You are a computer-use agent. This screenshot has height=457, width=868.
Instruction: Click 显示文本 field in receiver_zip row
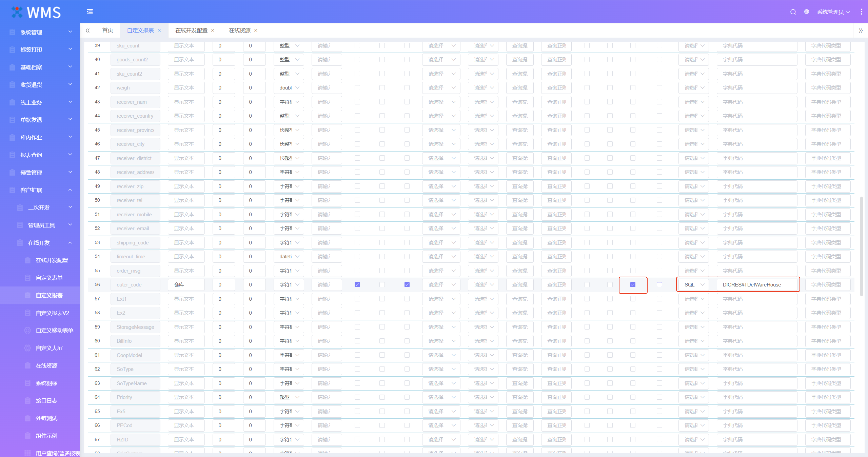pos(186,186)
